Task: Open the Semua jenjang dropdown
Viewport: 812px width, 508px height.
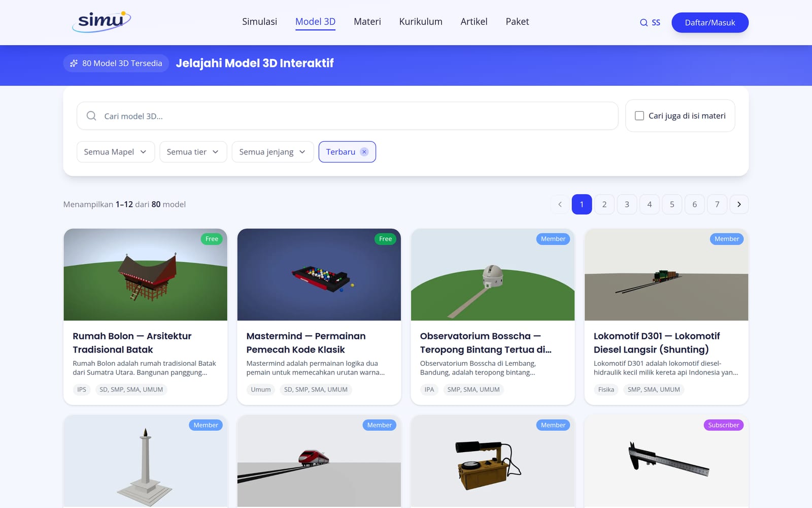Action: (273, 152)
